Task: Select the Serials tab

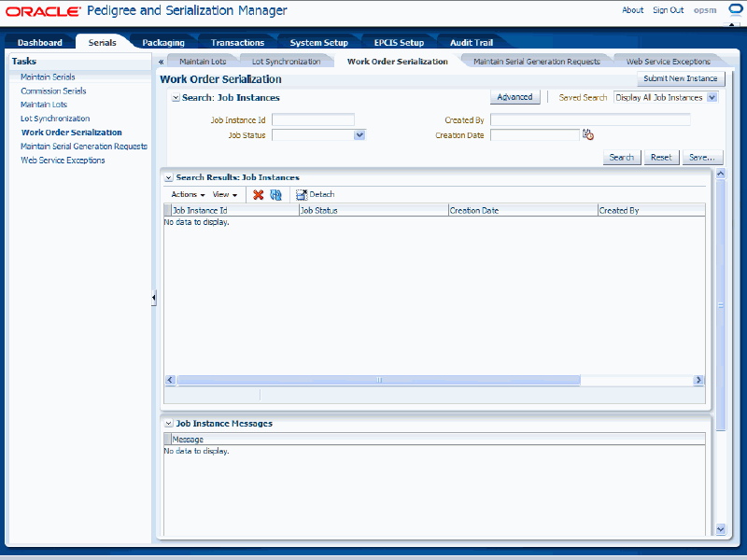Action: point(102,42)
